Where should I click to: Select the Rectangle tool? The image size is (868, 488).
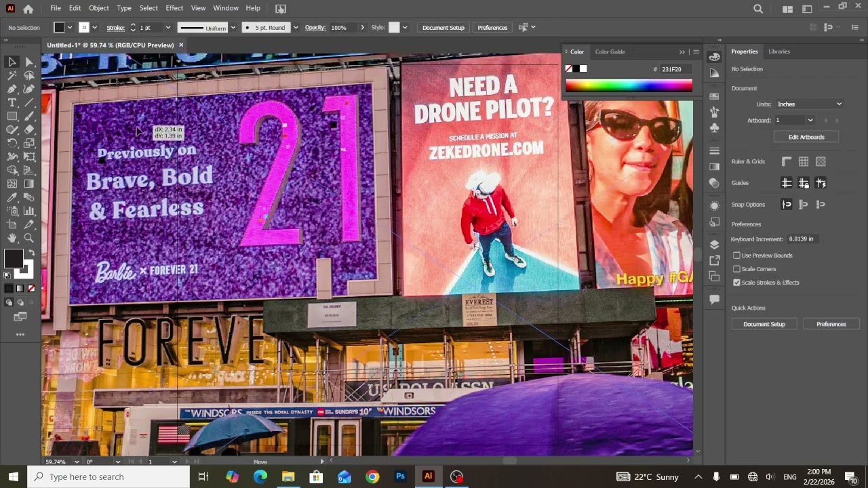point(12,116)
